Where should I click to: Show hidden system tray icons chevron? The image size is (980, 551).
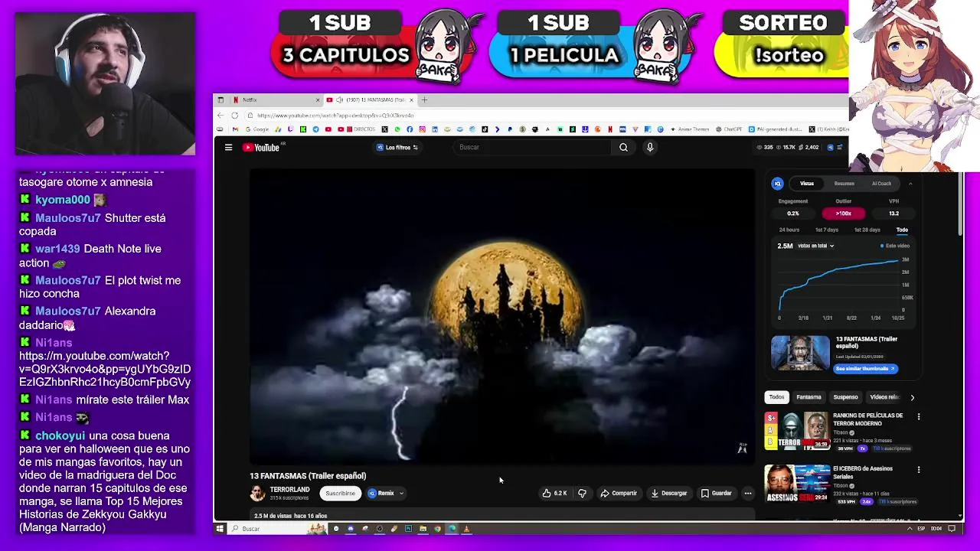tap(910, 529)
